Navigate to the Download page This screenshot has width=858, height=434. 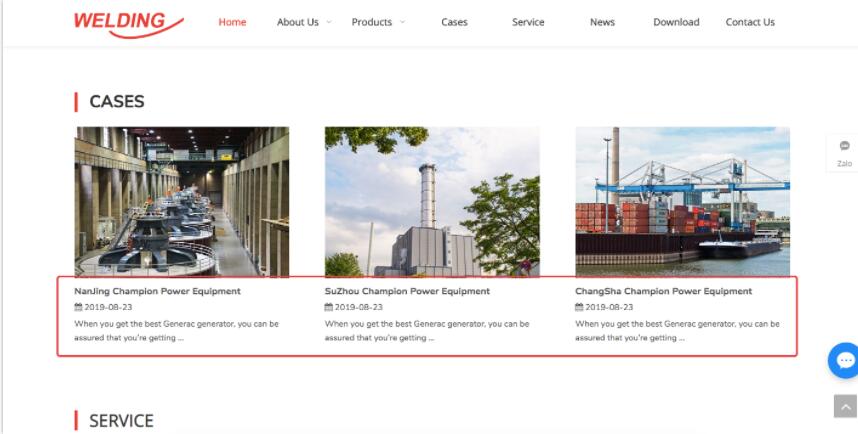(x=676, y=22)
